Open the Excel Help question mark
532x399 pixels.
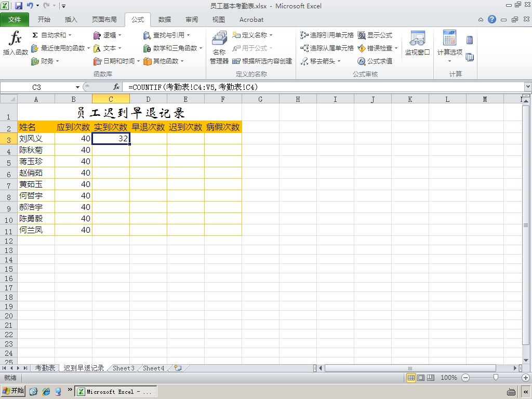[492, 19]
